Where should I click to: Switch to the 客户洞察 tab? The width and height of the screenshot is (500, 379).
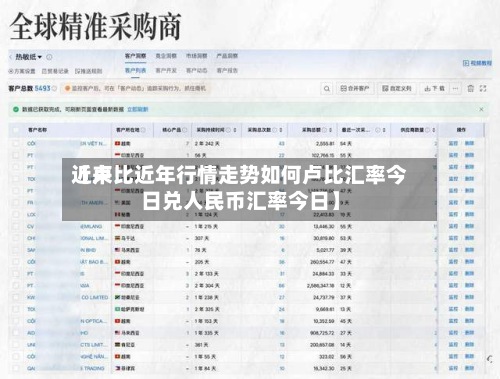pos(135,56)
